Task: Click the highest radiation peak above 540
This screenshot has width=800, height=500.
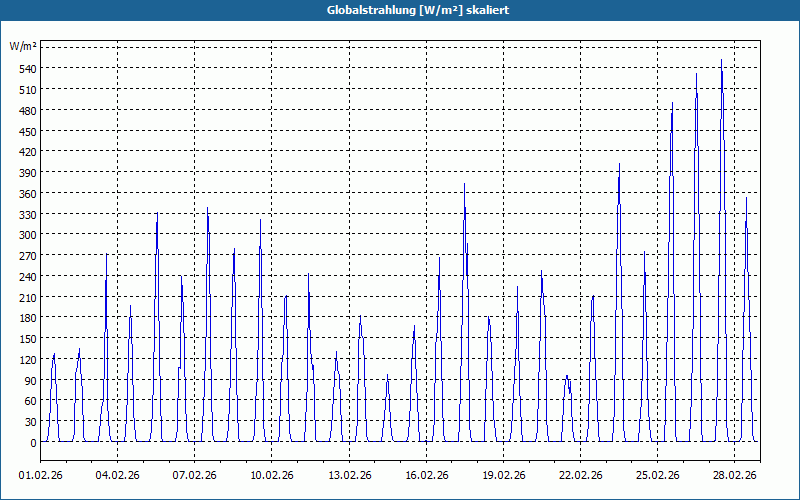Action: pos(721,61)
